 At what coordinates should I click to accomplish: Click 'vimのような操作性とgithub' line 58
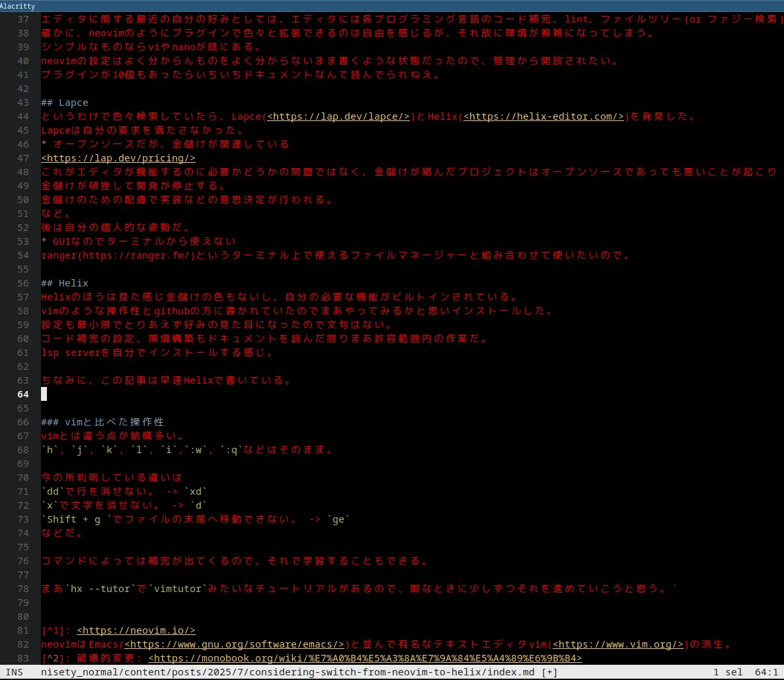(x=297, y=312)
